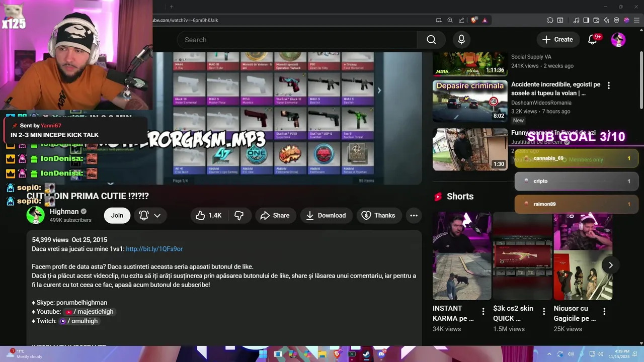
Task: Open the Brave Shields lion icon
Action: 473,20
